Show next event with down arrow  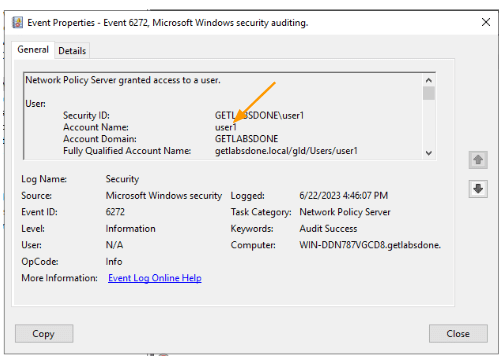(478, 189)
